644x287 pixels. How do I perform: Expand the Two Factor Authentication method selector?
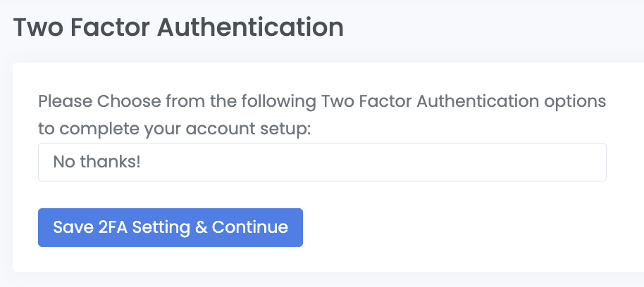(322, 162)
